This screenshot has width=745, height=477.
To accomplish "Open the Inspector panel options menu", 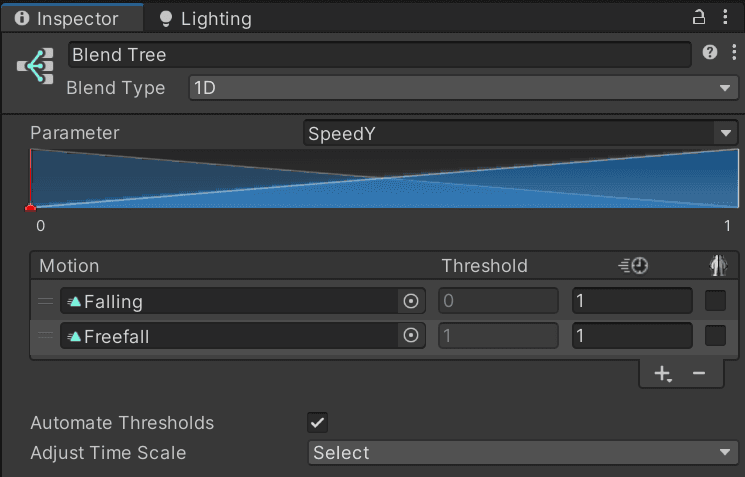I will tap(725, 17).
